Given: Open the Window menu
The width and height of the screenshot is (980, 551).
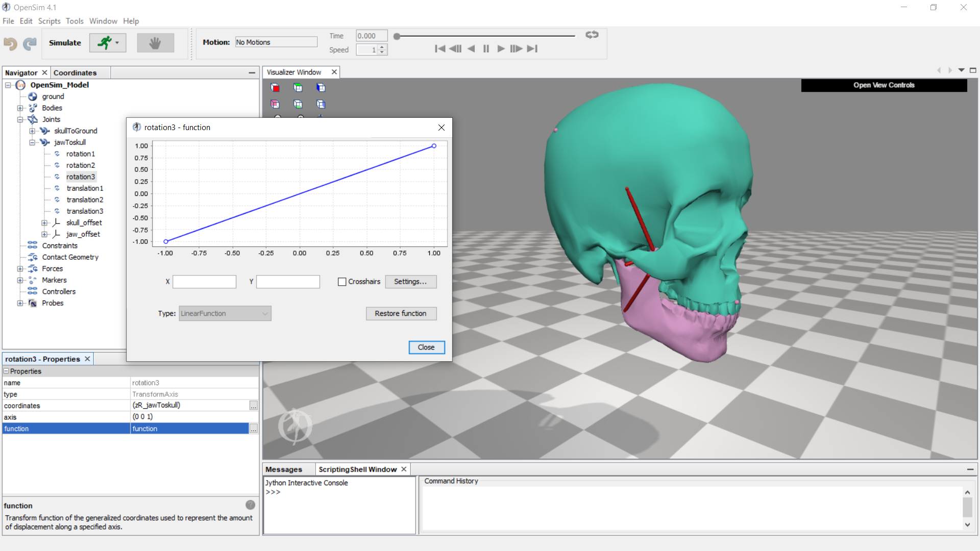Looking at the screenshot, I should [103, 21].
